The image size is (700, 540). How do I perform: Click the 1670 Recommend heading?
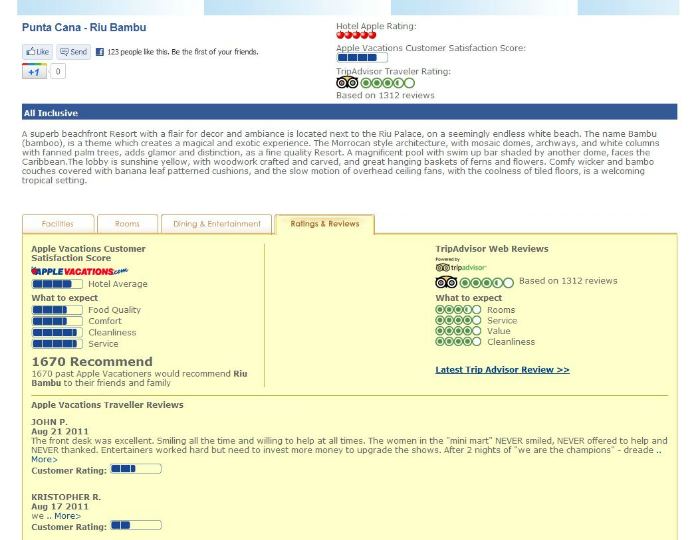92,361
